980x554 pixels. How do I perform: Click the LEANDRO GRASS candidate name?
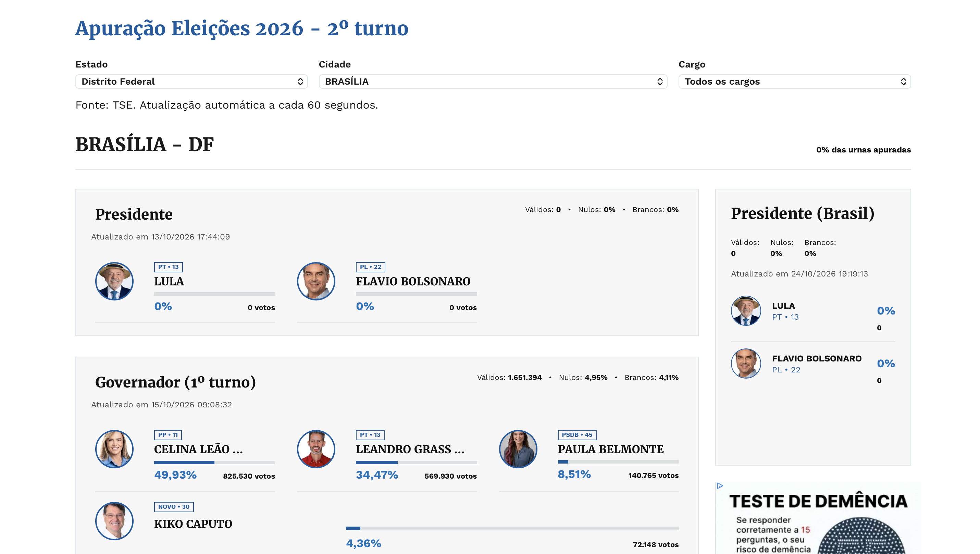tap(410, 449)
